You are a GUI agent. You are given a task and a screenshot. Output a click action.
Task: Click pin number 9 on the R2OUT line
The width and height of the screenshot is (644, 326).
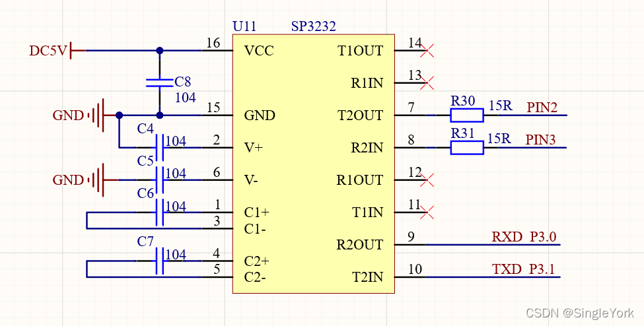(x=411, y=238)
